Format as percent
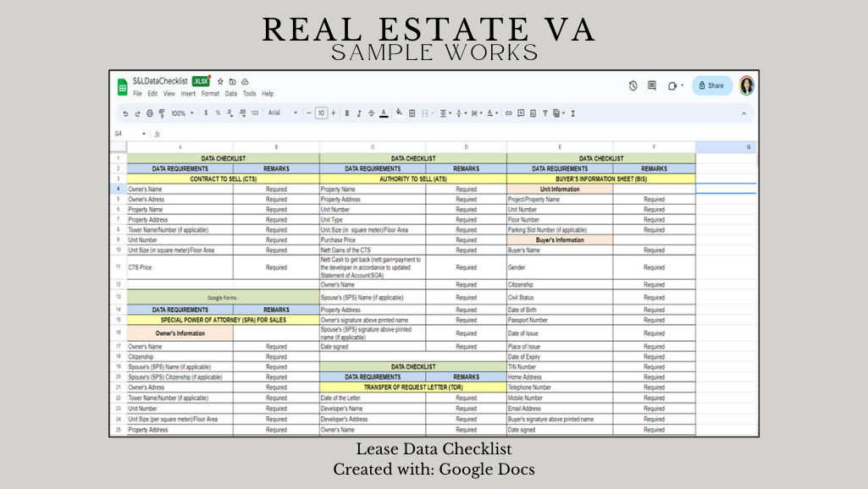The image size is (868, 489). [x=218, y=113]
